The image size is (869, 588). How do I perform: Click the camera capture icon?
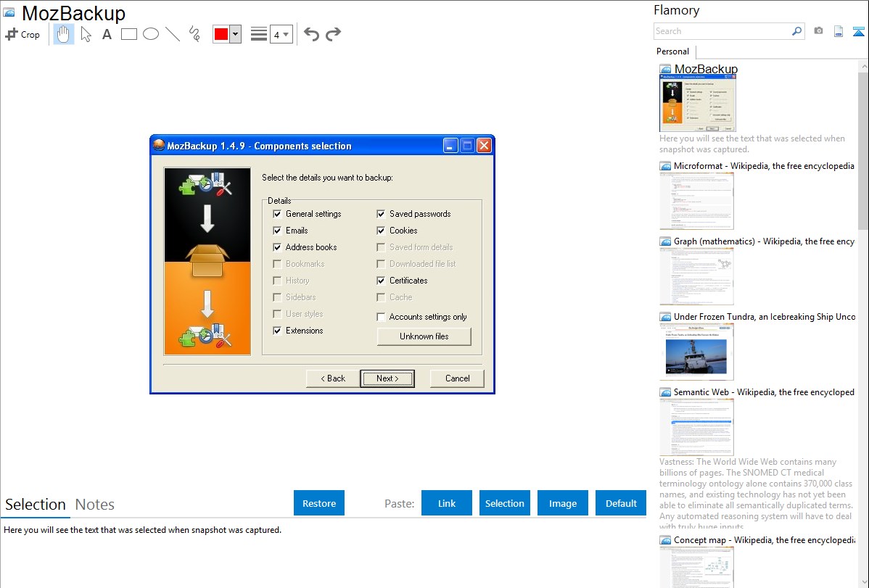pyautogui.click(x=818, y=31)
